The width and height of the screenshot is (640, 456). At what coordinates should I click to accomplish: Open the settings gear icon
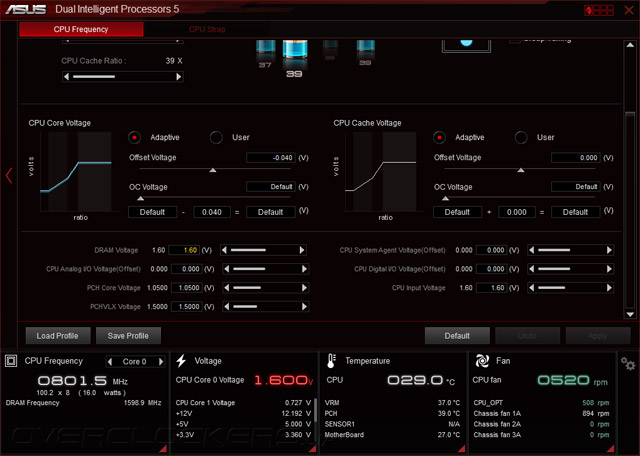pyautogui.click(x=628, y=363)
